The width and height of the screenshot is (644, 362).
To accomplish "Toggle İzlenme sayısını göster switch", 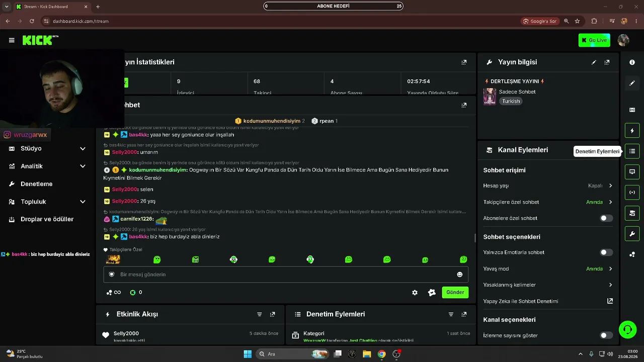I will (606, 335).
